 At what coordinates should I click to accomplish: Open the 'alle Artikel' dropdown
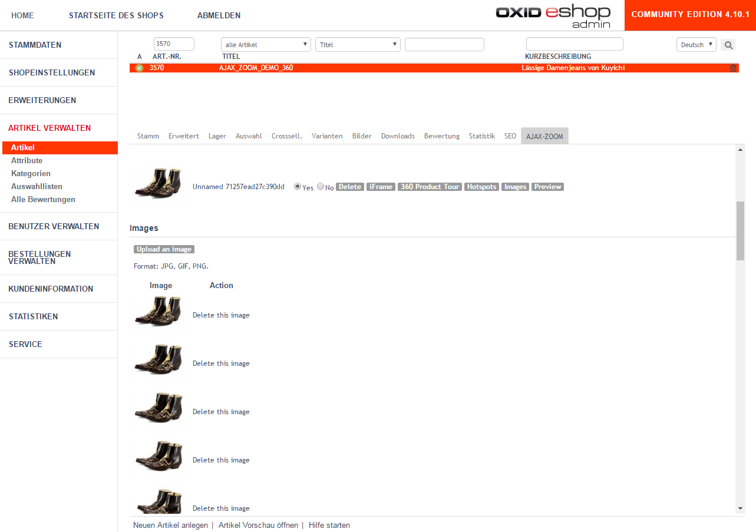tap(266, 45)
